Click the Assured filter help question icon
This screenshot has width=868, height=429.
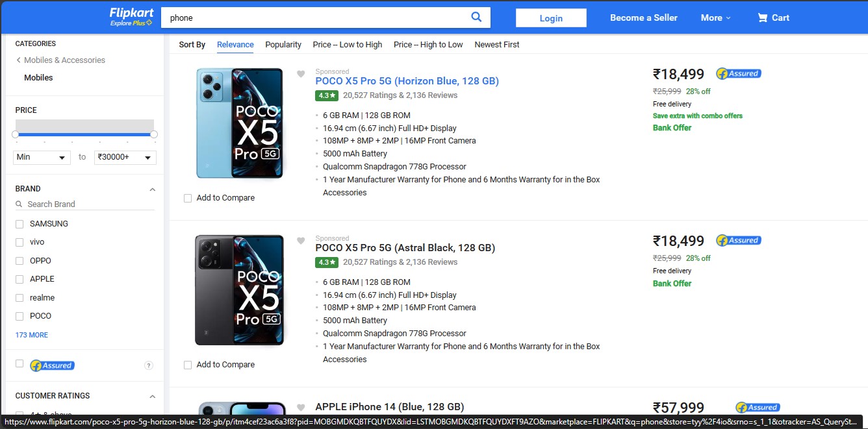148,365
